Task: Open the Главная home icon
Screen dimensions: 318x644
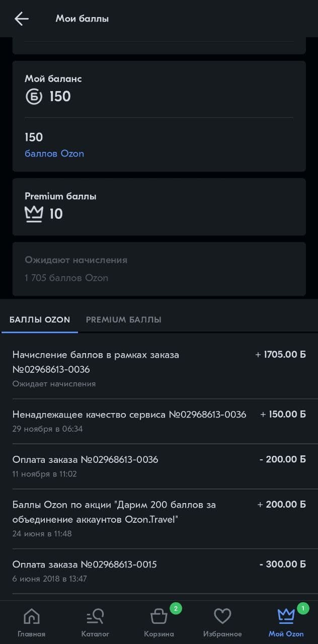Action: pyautogui.click(x=31, y=616)
